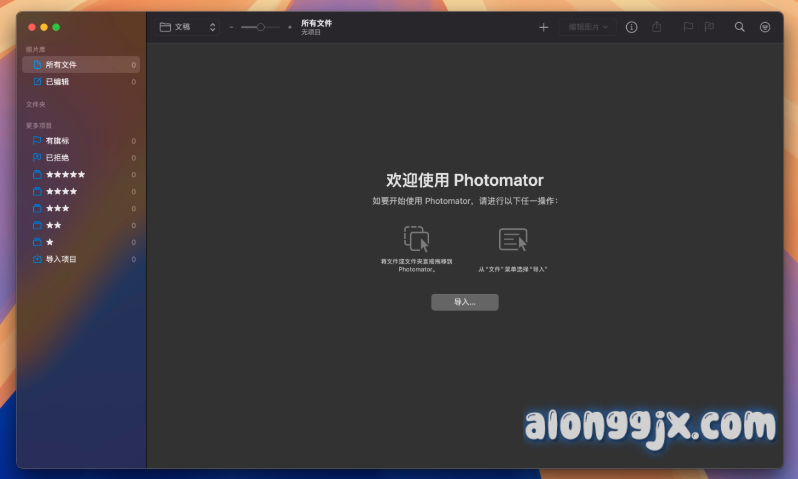This screenshot has height=479, width=798.
Task: Click the drag-files illustration icon
Action: coord(416,239)
